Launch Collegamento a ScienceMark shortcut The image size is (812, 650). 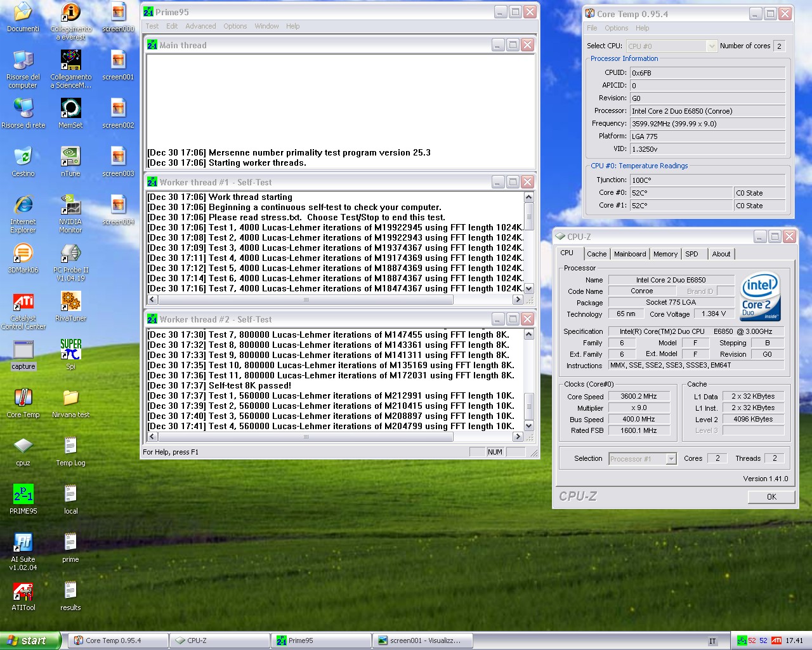[70, 69]
